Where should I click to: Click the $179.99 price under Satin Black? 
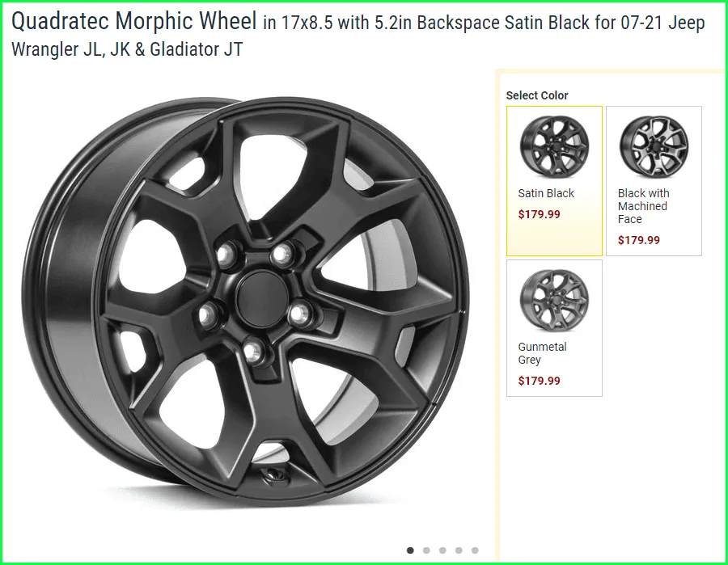(539, 214)
